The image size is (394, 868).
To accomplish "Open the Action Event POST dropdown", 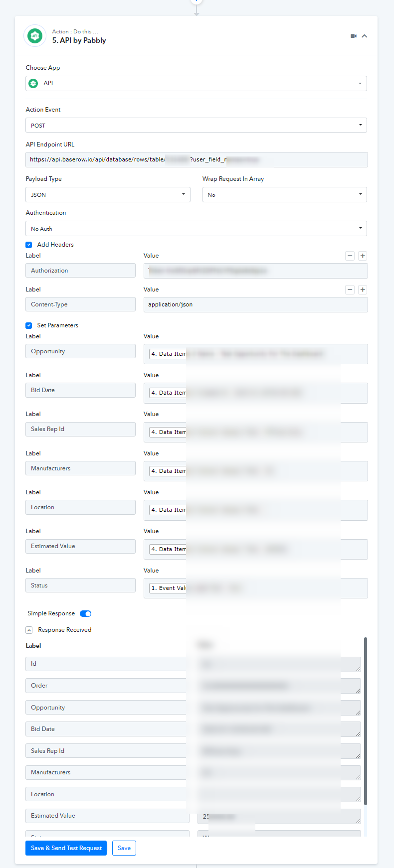I will [196, 125].
